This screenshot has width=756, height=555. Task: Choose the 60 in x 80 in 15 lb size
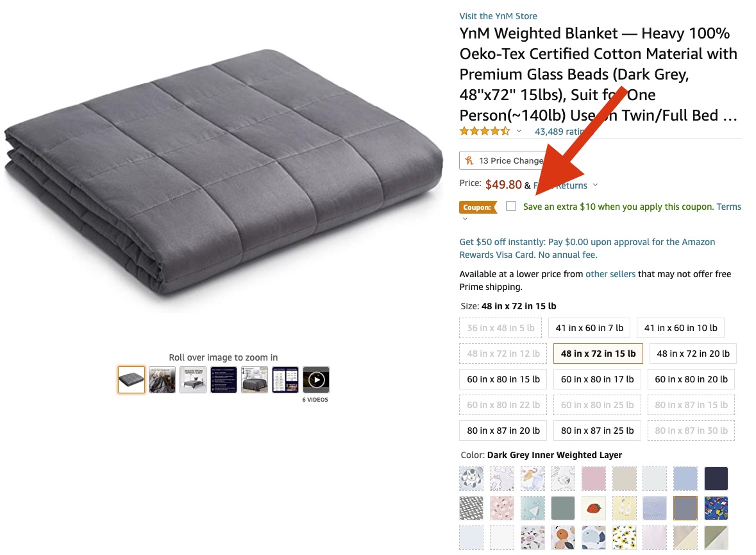503,379
